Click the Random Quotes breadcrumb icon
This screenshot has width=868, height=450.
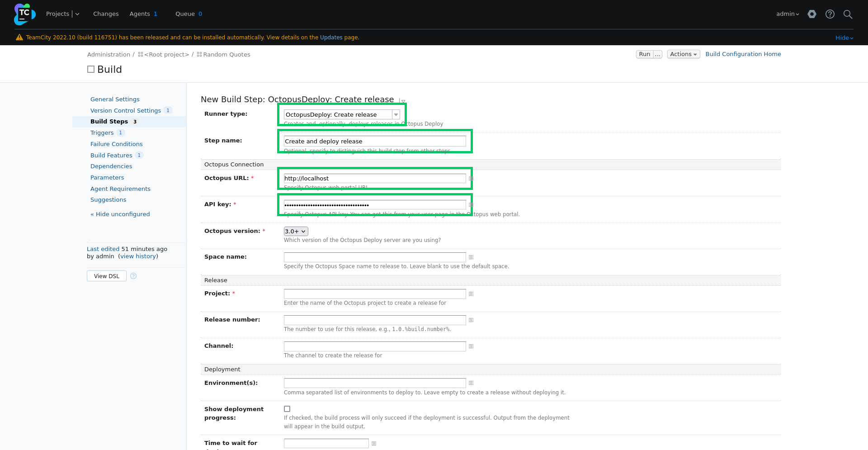click(x=199, y=55)
